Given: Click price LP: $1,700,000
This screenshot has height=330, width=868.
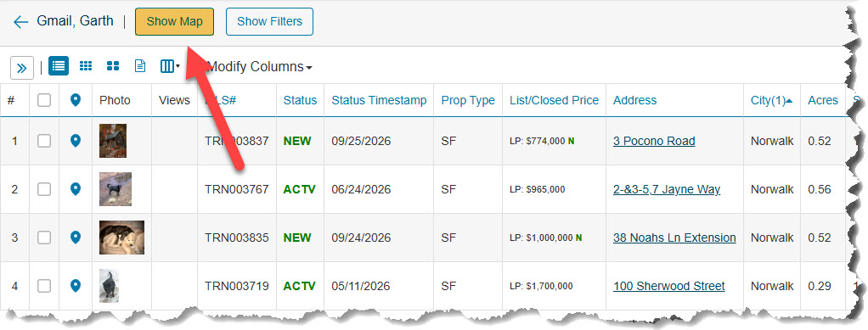Looking at the screenshot, I should coord(541,287).
